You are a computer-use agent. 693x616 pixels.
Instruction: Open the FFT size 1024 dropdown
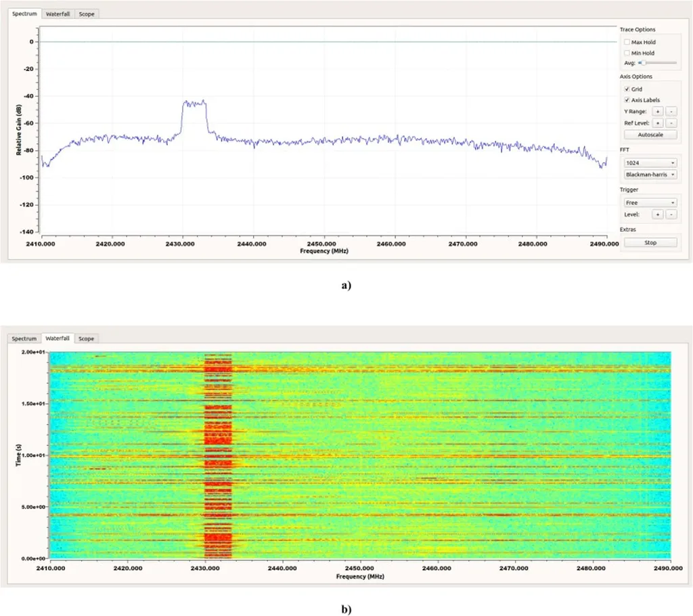pyautogui.click(x=650, y=163)
